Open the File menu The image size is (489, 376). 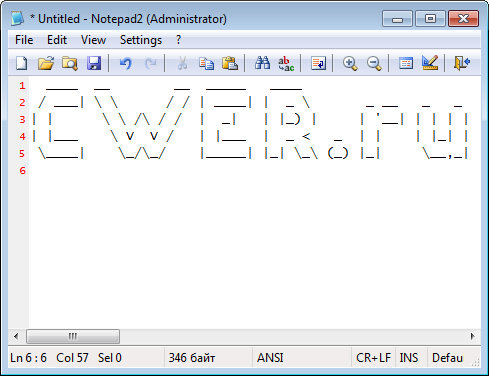tap(24, 40)
